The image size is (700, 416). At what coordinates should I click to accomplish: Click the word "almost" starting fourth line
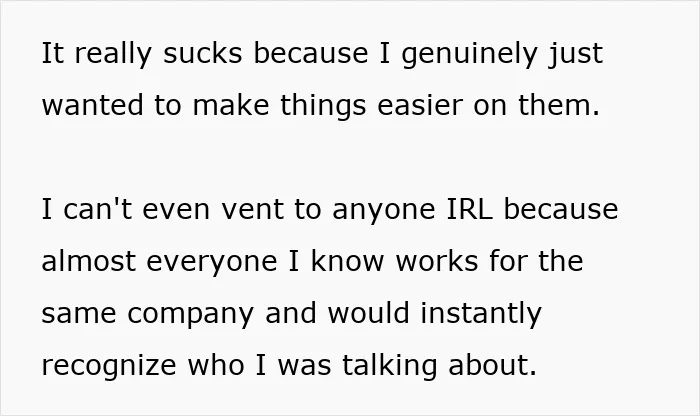coord(88,261)
